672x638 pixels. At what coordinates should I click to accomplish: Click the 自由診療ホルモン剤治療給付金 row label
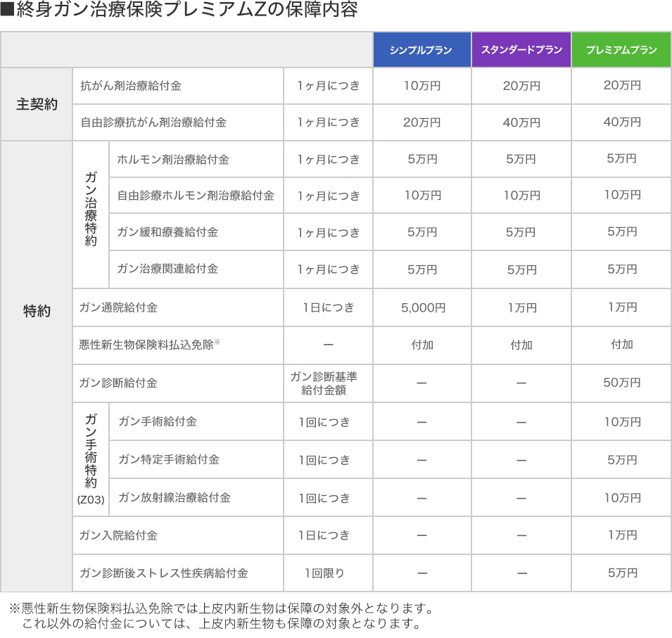[196, 196]
